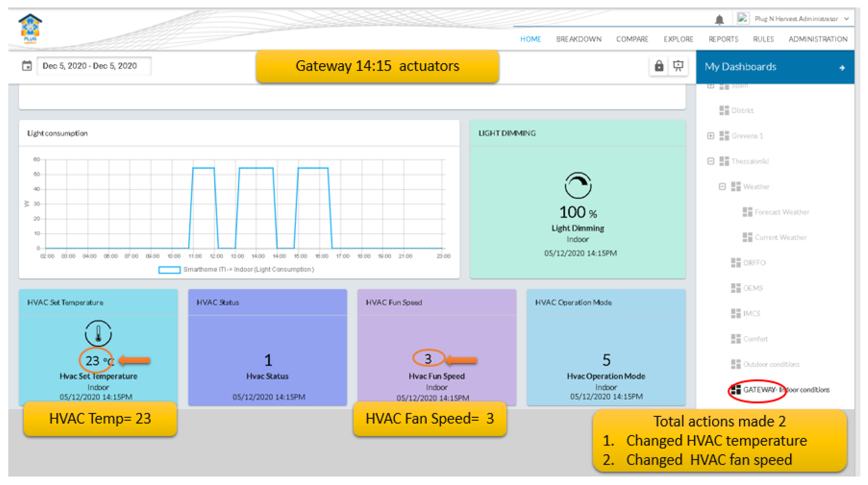Click the notification bell icon
Screen dimensions: 868x485
(719, 20)
